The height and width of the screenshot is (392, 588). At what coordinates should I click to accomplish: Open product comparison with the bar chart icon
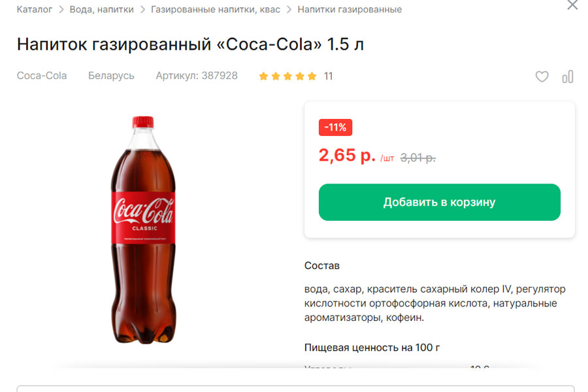[567, 76]
